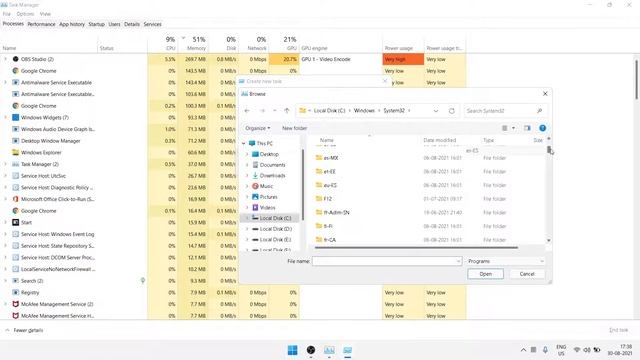The width and height of the screenshot is (640, 360).
Task: Open recent locations dropdown beside forward arrow
Action: click(x=275, y=111)
